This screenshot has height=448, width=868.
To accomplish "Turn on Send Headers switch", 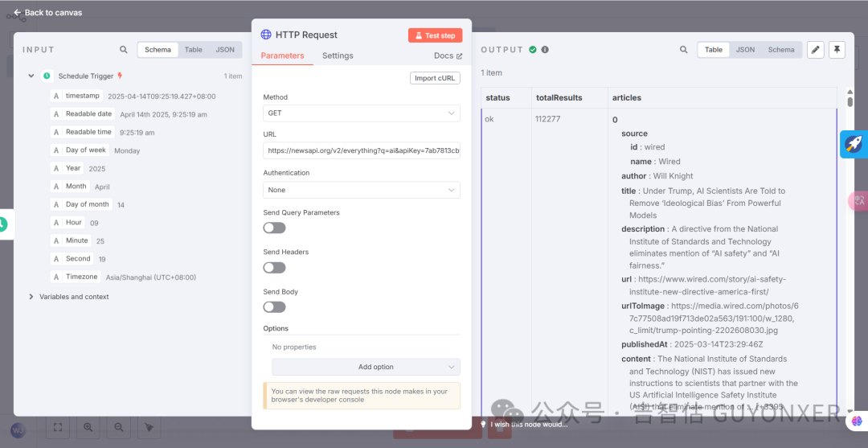I will click(274, 267).
